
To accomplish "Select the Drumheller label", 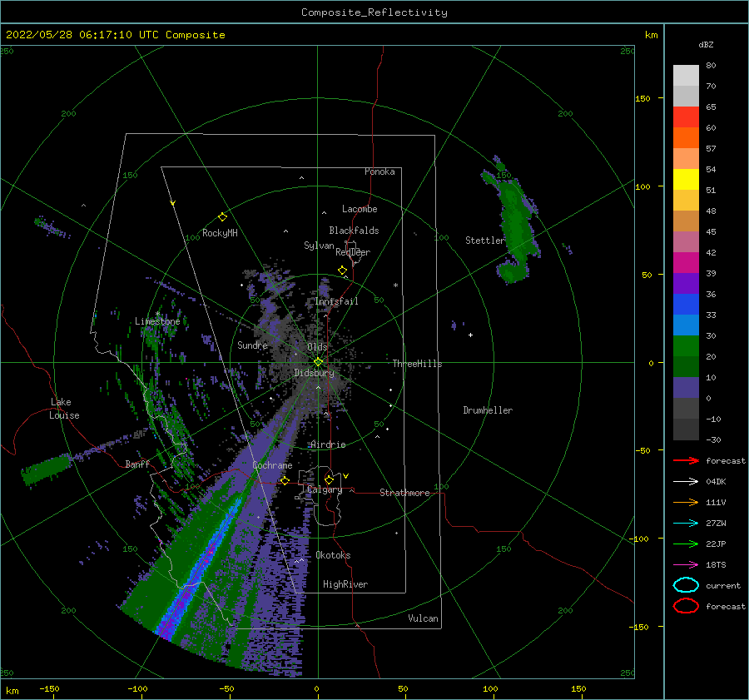I will click(488, 410).
